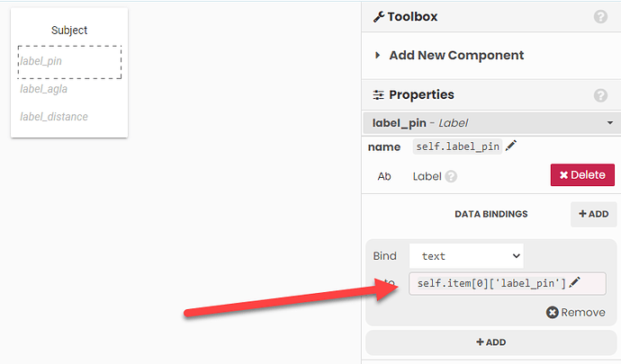621x364 pixels.
Task: Click the Ab label type icon
Action: click(384, 176)
